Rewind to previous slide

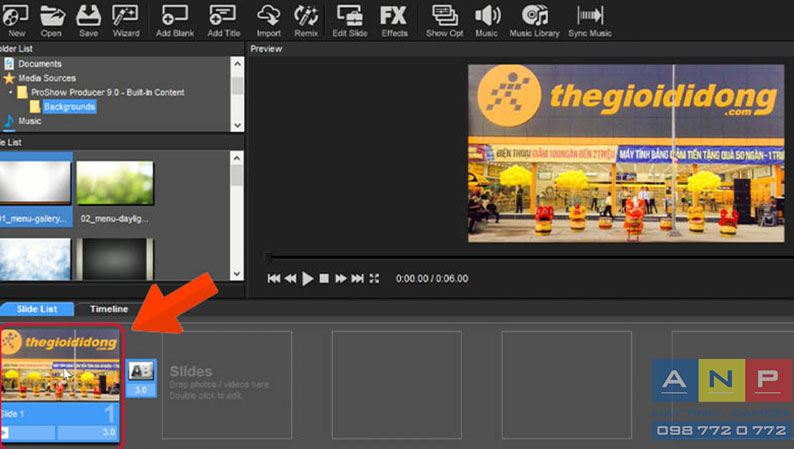[290, 278]
